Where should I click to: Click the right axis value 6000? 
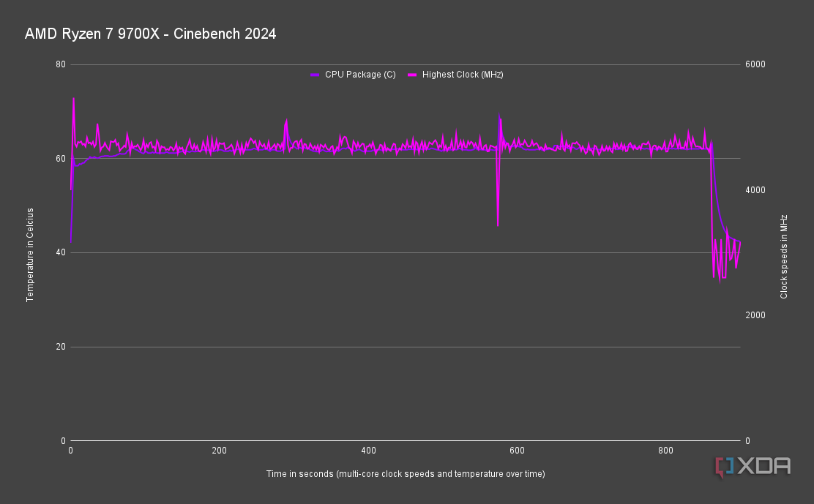[755, 64]
